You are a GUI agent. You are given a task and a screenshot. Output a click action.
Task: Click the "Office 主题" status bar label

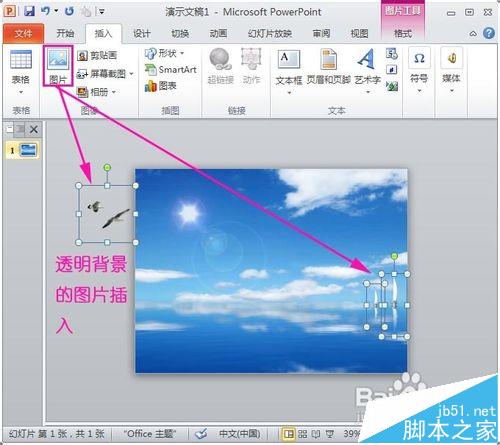[150, 434]
